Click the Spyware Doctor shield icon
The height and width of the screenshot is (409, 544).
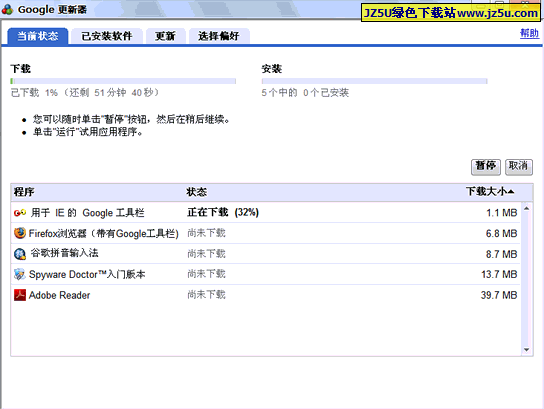pyautogui.click(x=20, y=274)
